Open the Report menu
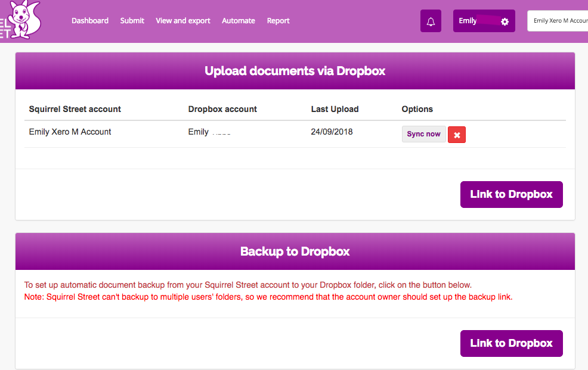Viewport: 588px width, 370px height. (278, 21)
